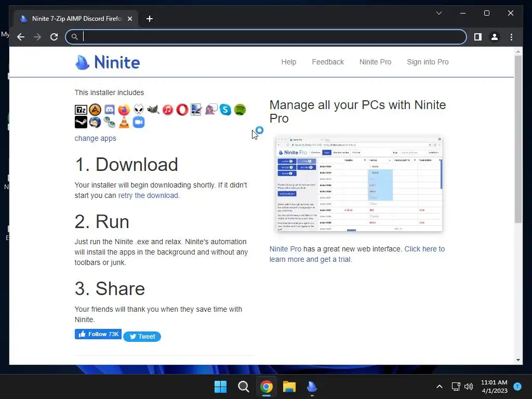Image resolution: width=532 pixels, height=399 pixels.
Task: Open Chrome three-dot menu
Action: point(511,37)
